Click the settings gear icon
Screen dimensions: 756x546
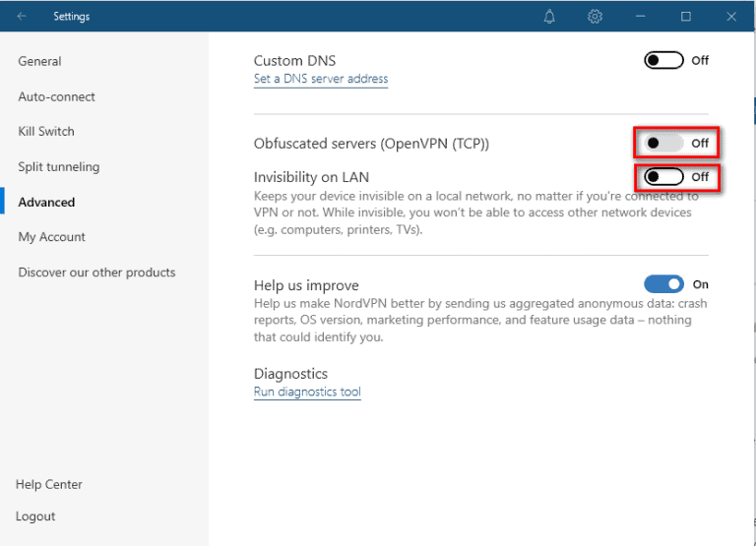coord(595,16)
